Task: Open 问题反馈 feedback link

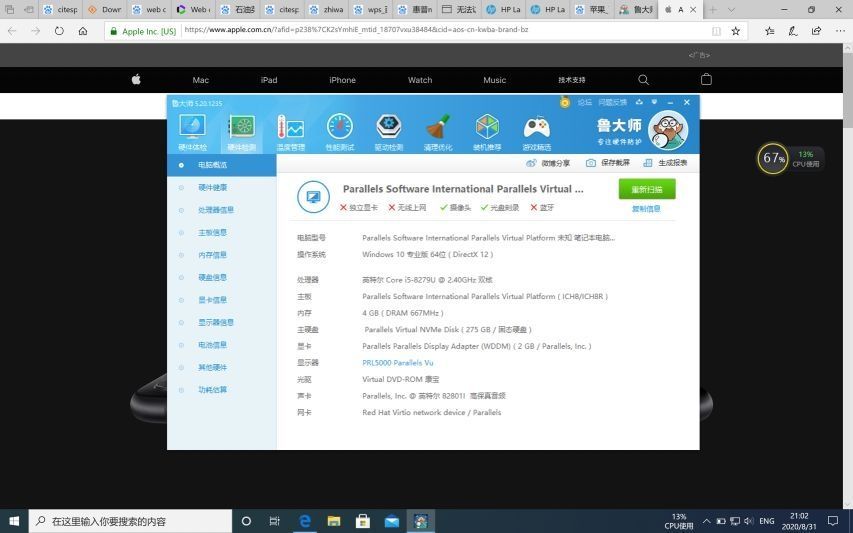Action: click(613, 102)
